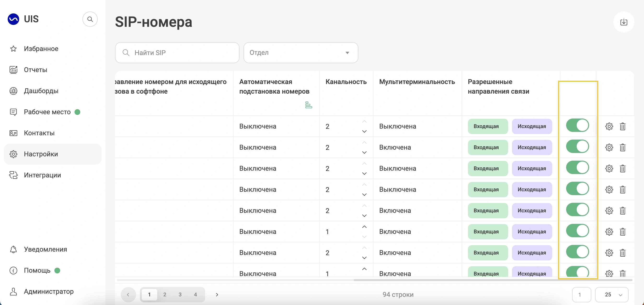Image resolution: width=644 pixels, height=305 pixels.
Task: Open the Интеграции sidebar section
Action: pos(42,175)
